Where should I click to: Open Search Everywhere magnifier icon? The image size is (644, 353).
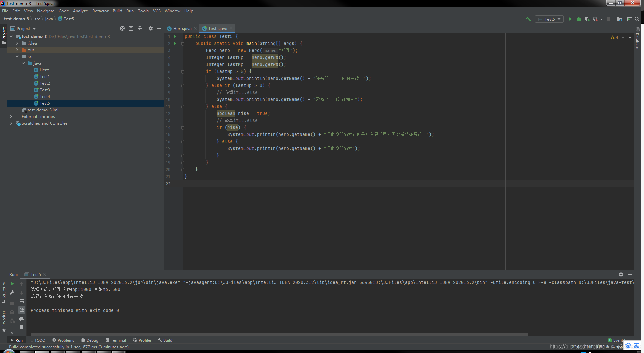tap(637, 19)
